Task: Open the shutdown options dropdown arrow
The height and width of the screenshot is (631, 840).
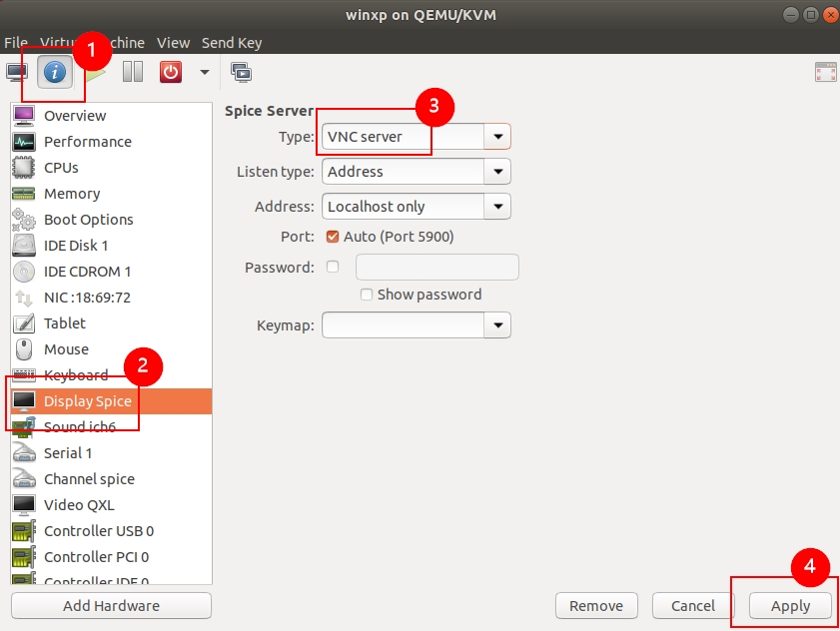Action: point(205,72)
